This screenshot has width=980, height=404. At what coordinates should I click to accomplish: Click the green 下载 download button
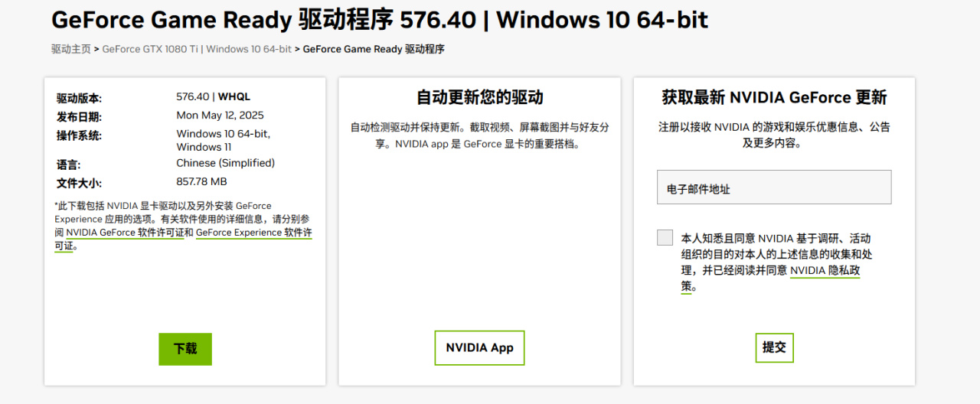tap(185, 349)
